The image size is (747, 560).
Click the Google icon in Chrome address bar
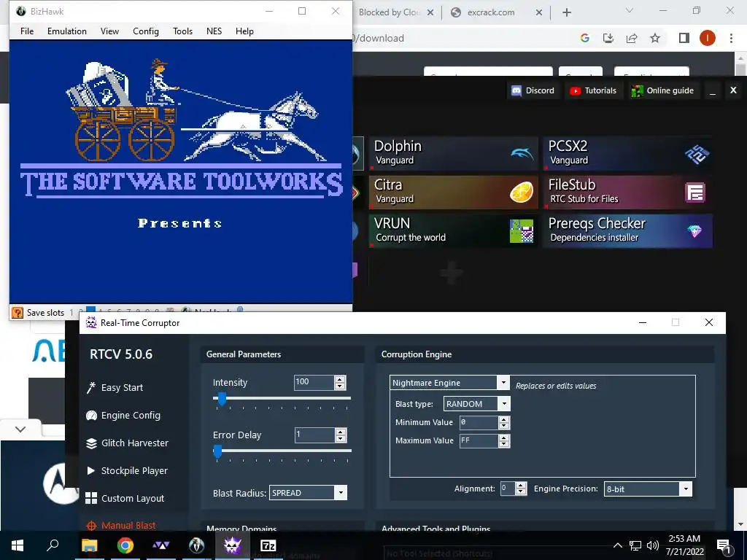[x=585, y=38]
